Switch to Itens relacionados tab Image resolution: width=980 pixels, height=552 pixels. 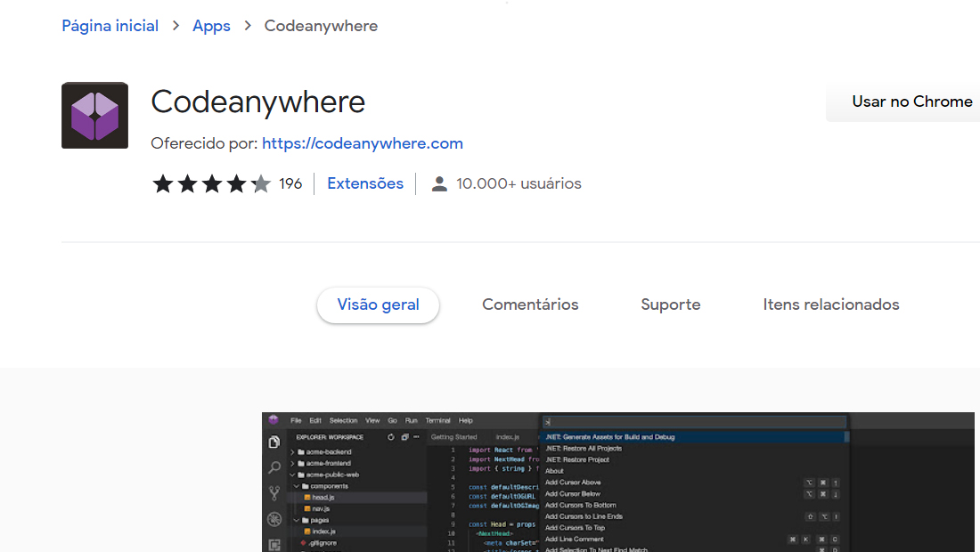830,304
